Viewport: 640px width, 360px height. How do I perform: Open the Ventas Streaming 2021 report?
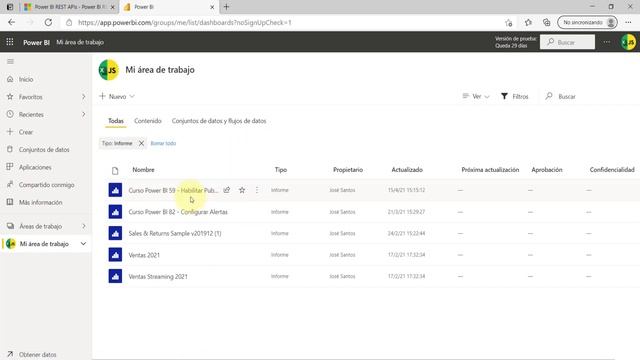[x=158, y=276]
